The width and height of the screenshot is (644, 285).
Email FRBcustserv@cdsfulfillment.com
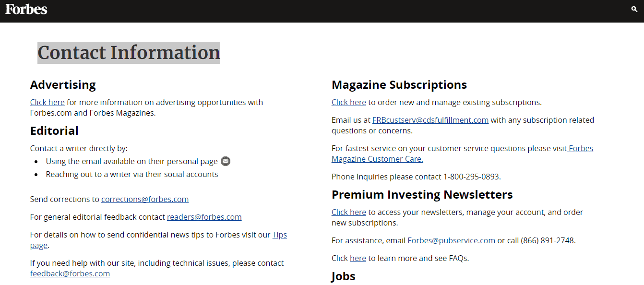430,120
